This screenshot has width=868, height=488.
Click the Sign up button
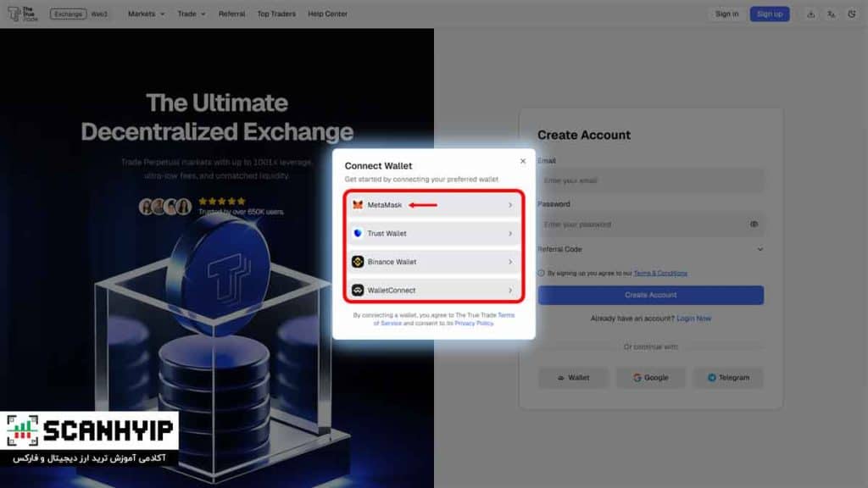770,14
